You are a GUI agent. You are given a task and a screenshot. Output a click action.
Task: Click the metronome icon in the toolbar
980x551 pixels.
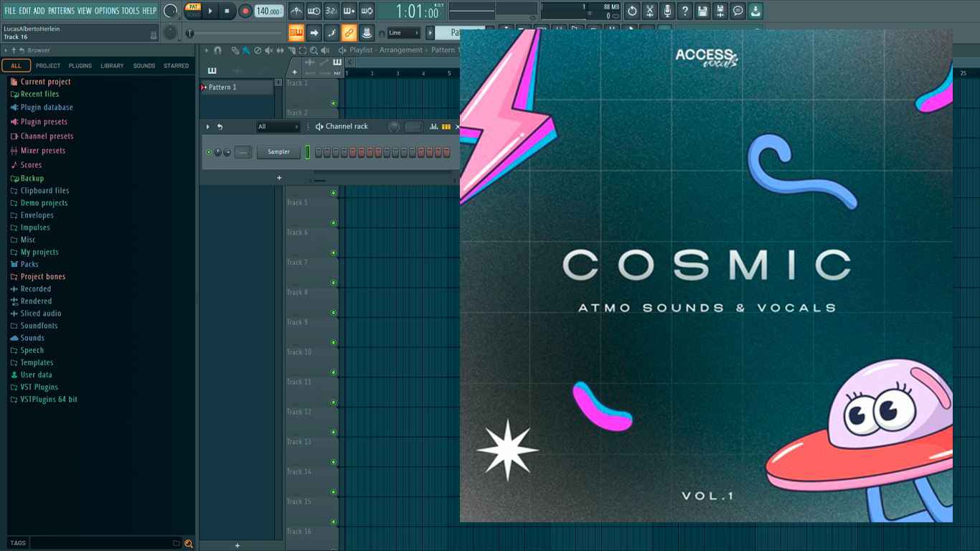click(x=297, y=11)
